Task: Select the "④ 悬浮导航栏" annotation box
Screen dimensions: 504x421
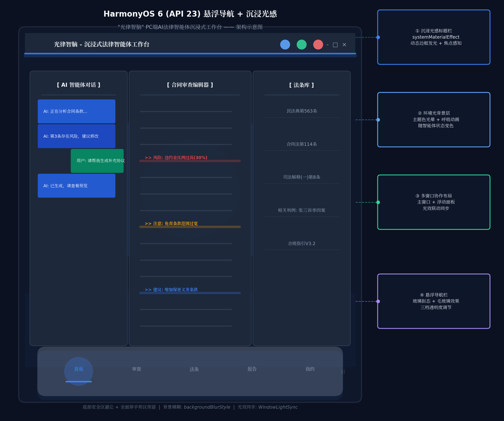Action: tap(434, 301)
